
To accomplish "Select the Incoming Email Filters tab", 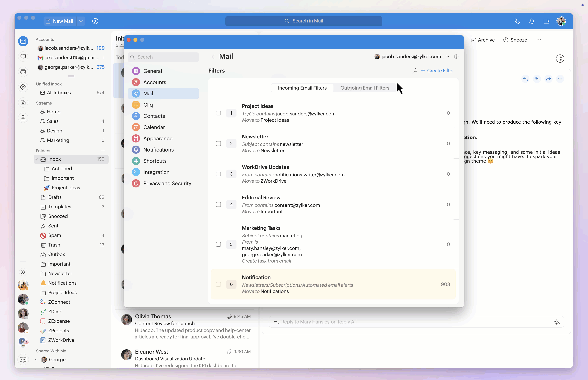I will click(x=302, y=88).
